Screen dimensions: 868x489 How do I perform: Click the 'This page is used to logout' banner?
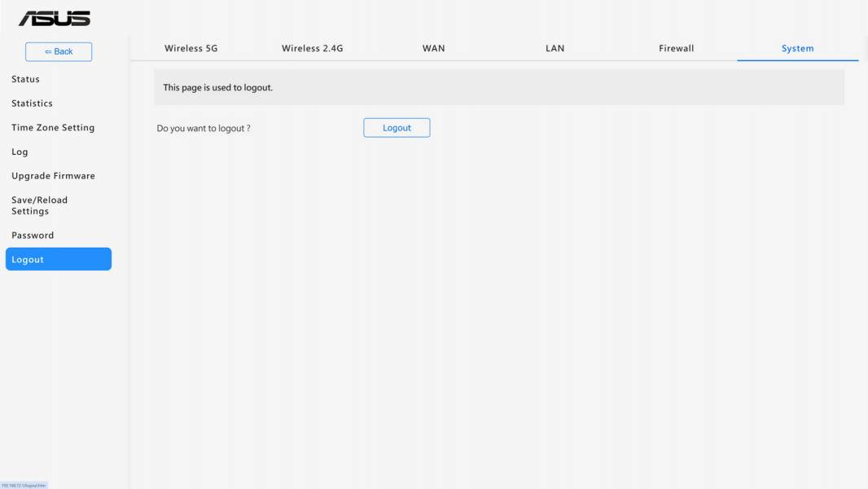(x=499, y=87)
